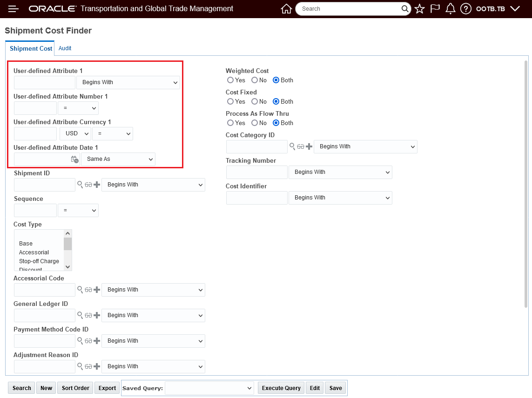Click the notifications bell icon
Screen dimensions: 532x398
click(x=450, y=9)
